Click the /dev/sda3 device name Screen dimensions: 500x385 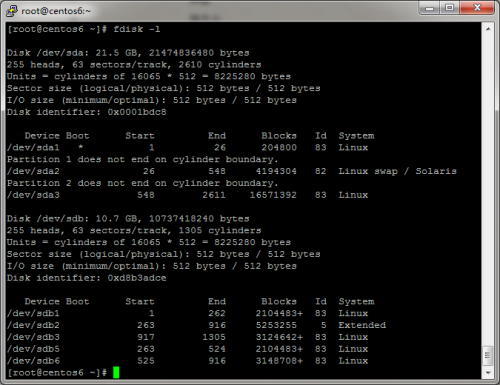[x=33, y=195]
